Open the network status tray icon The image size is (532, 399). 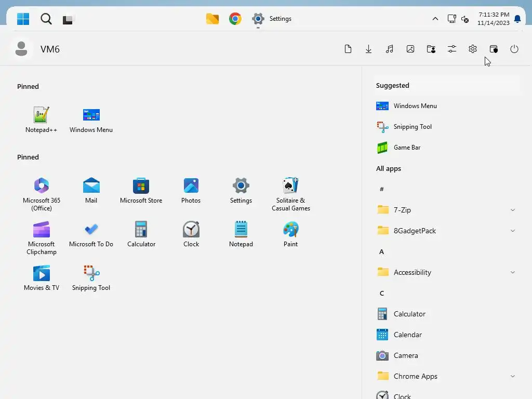coord(451,19)
